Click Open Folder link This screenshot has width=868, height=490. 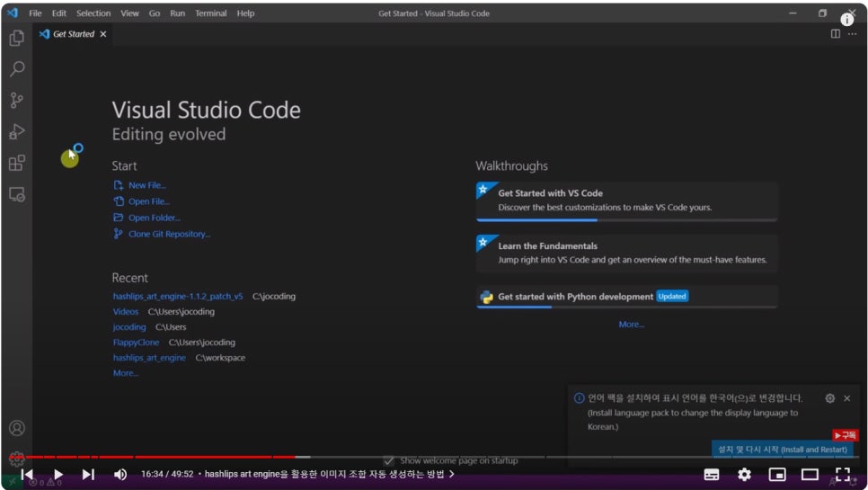click(x=155, y=218)
